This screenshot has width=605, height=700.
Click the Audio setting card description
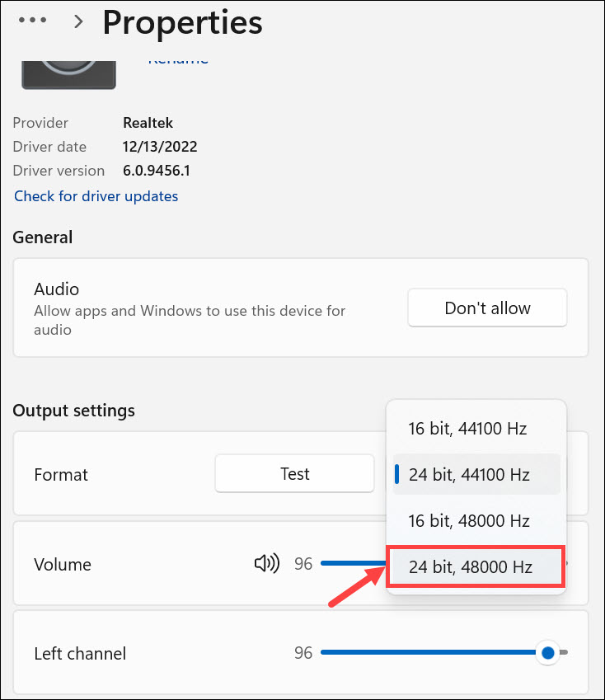point(190,320)
